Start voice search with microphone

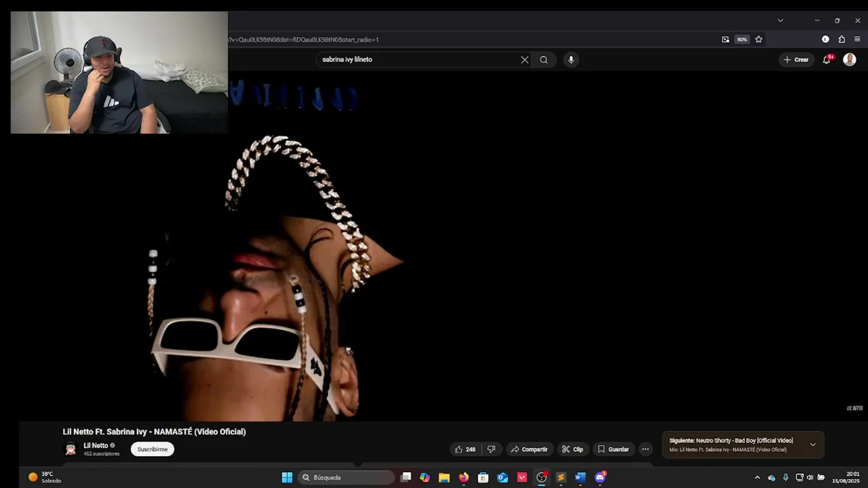(x=571, y=60)
